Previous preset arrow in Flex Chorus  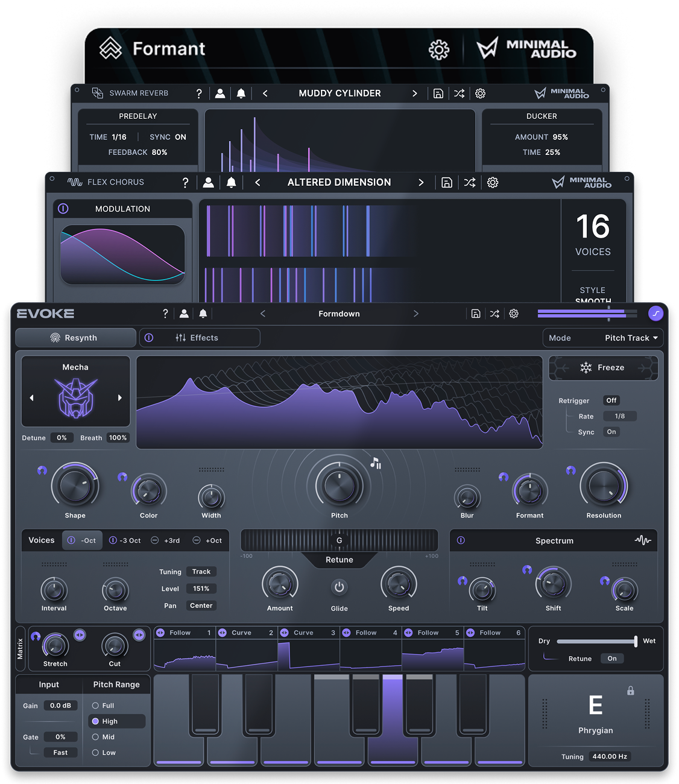pos(257,182)
